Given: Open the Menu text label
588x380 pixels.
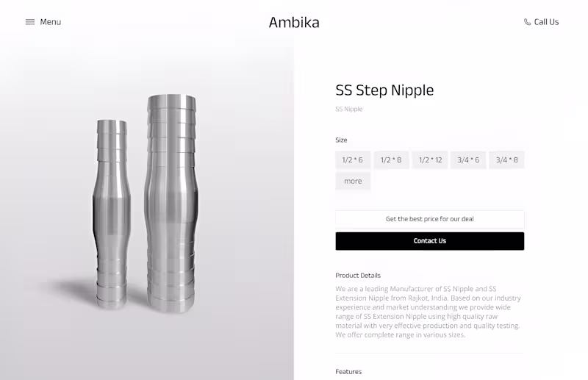Looking at the screenshot, I should pyautogui.click(x=51, y=22).
